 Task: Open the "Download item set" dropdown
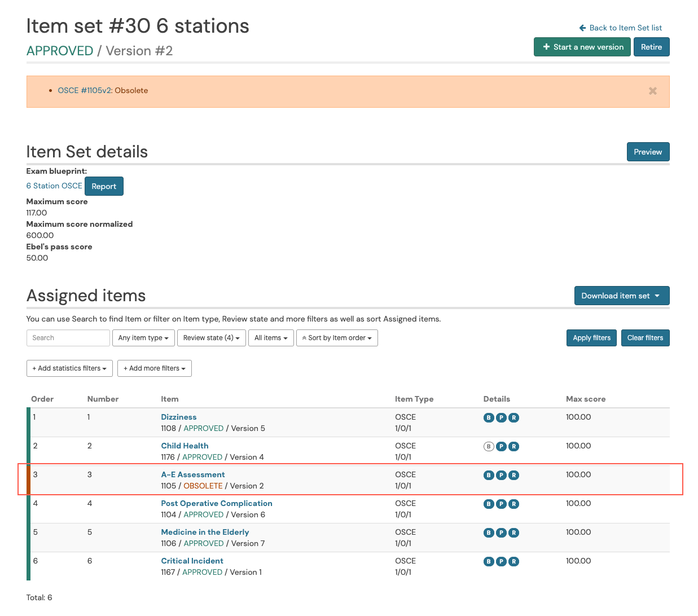click(x=622, y=296)
